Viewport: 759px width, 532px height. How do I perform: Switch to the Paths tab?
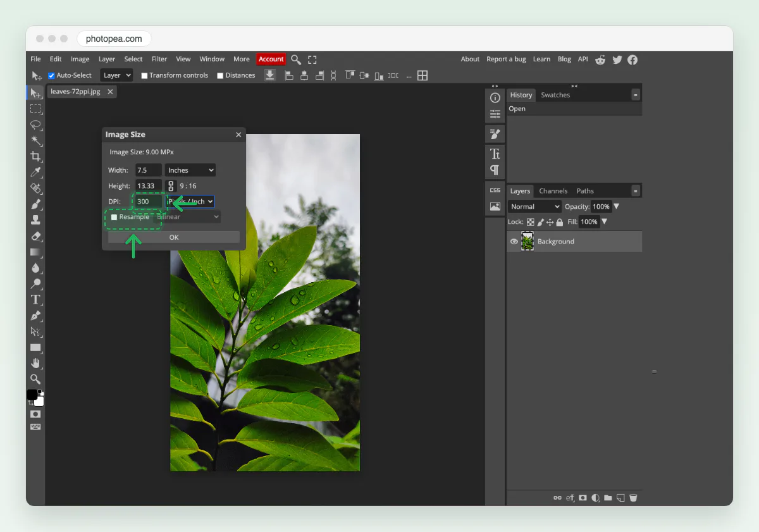coord(585,191)
